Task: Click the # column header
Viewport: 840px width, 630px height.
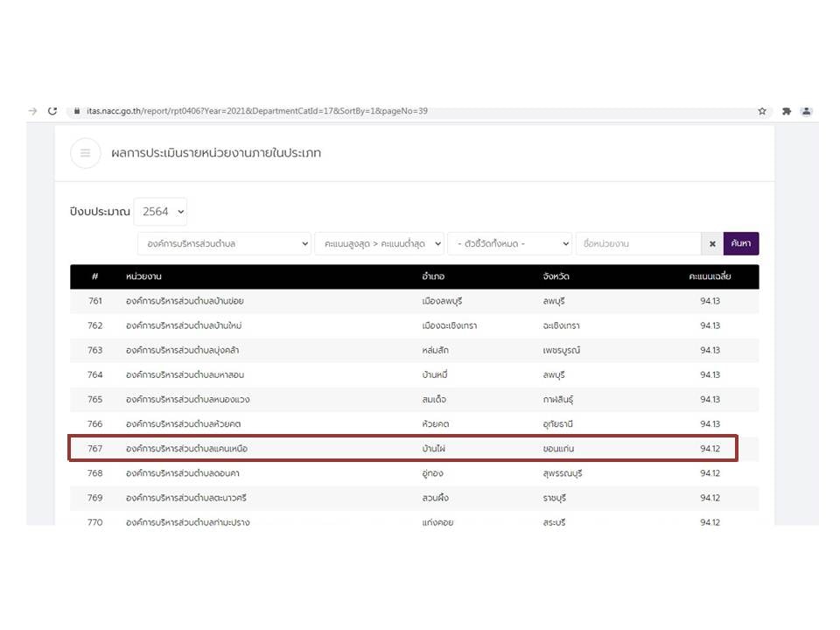Action: click(x=94, y=276)
